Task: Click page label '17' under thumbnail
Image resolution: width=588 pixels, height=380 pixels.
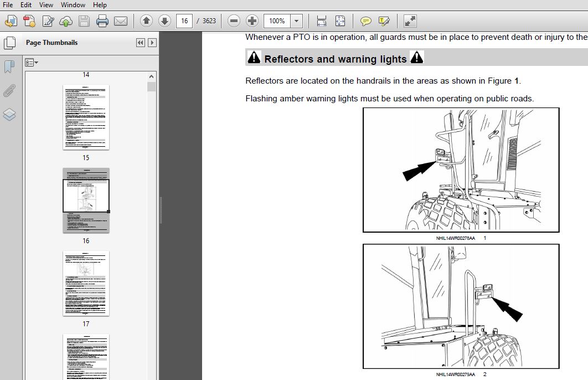Action: pyautogui.click(x=86, y=323)
